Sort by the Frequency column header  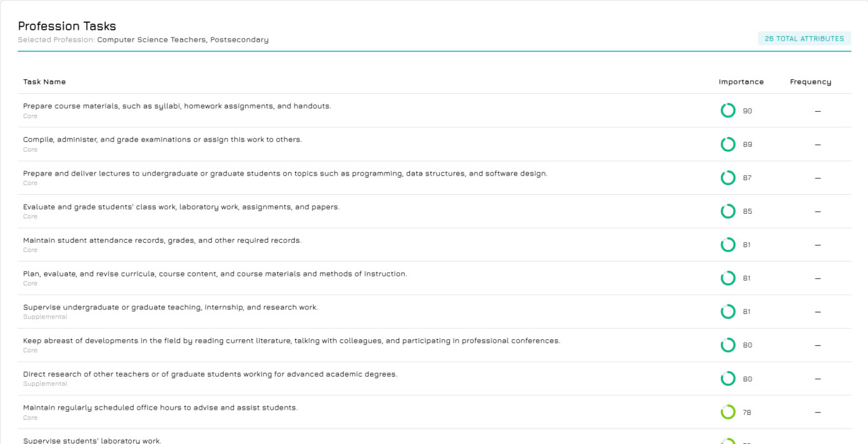810,82
